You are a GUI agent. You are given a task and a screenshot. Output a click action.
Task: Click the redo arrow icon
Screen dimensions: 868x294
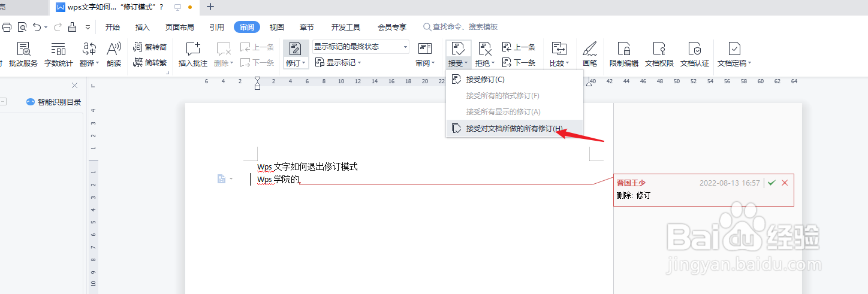[57, 27]
